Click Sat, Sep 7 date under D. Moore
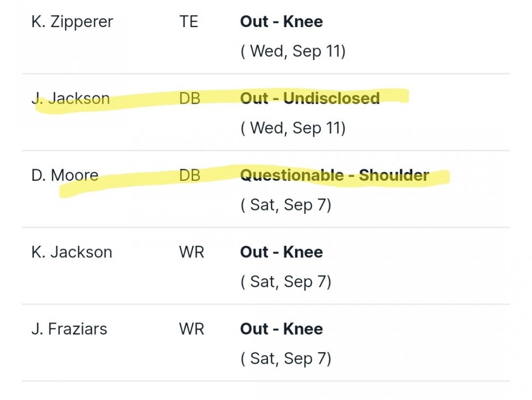 click(286, 205)
